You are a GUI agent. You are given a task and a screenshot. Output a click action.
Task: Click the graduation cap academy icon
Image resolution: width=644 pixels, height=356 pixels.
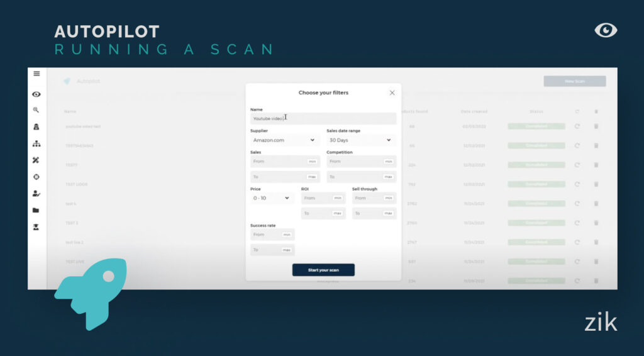click(x=36, y=226)
